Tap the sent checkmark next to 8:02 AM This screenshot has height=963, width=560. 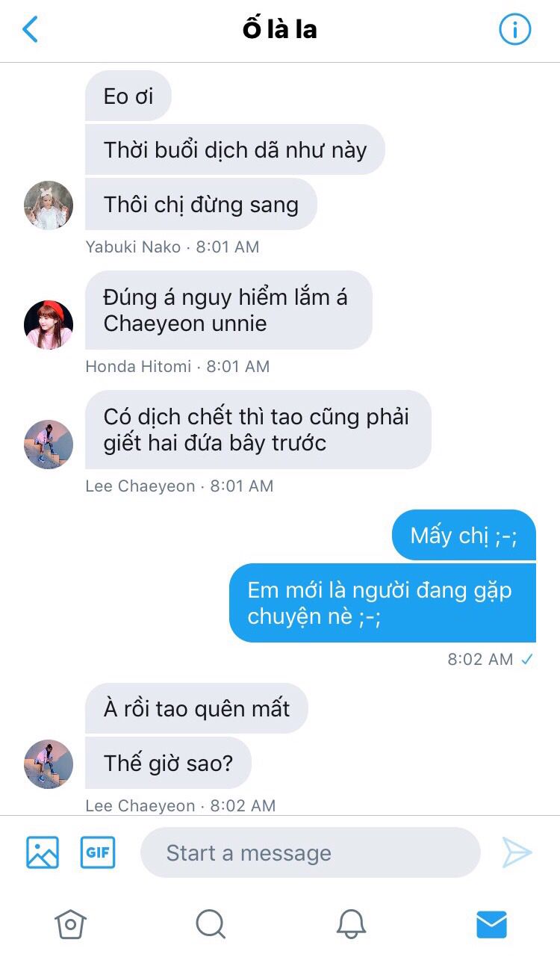527,659
